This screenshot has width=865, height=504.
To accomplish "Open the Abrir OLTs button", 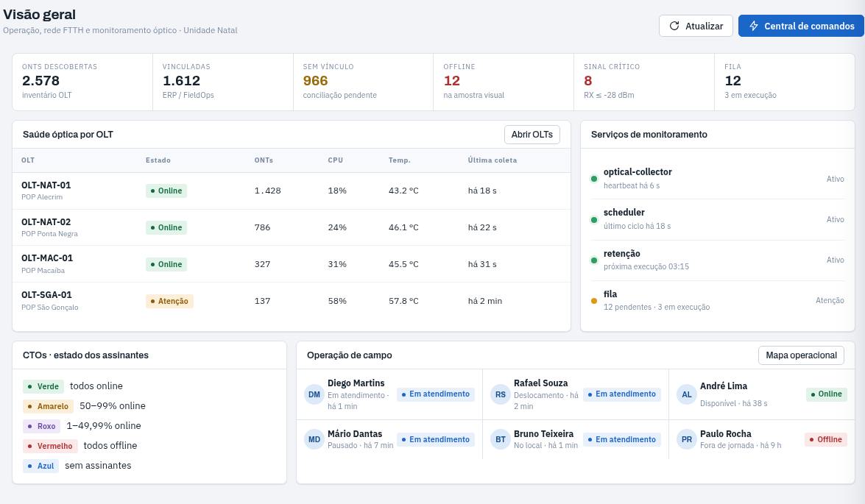I will click(x=532, y=135).
